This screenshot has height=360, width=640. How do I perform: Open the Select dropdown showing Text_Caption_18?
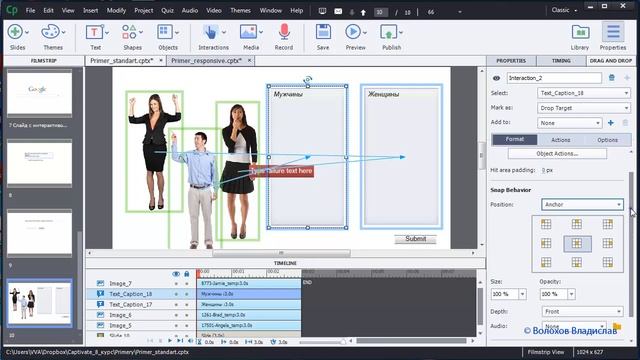click(584, 93)
